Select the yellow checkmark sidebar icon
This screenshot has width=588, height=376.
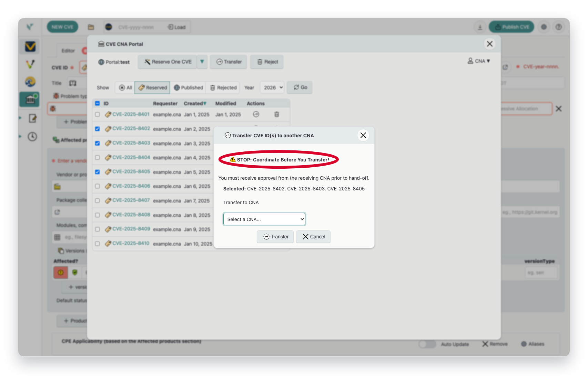click(x=30, y=47)
